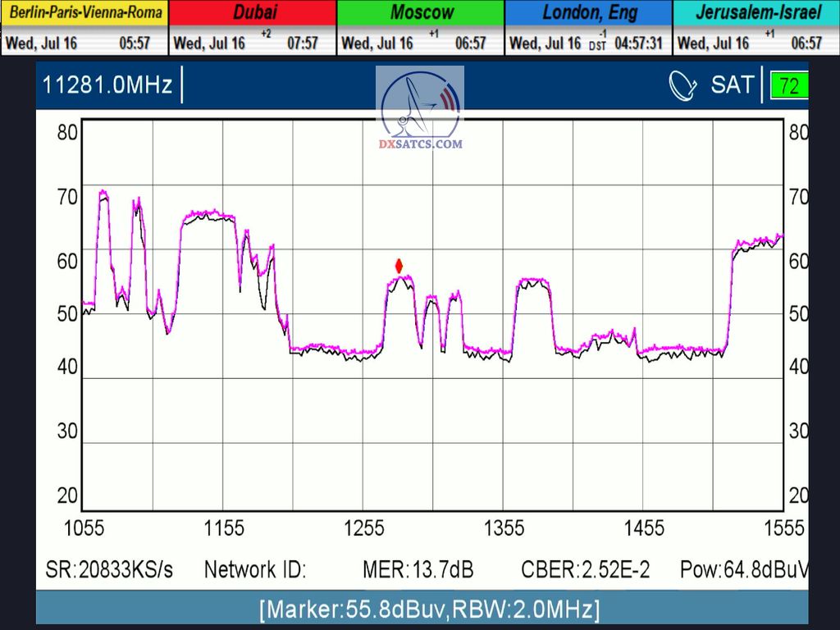Image resolution: width=840 pixels, height=630 pixels.
Task: Select the Berlin-Paris-Vienna-Roma clock header
Action: pos(84,13)
